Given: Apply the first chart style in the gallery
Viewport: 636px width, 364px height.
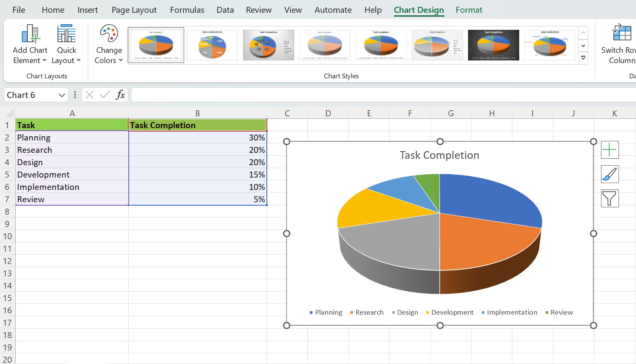Looking at the screenshot, I should pos(156,45).
